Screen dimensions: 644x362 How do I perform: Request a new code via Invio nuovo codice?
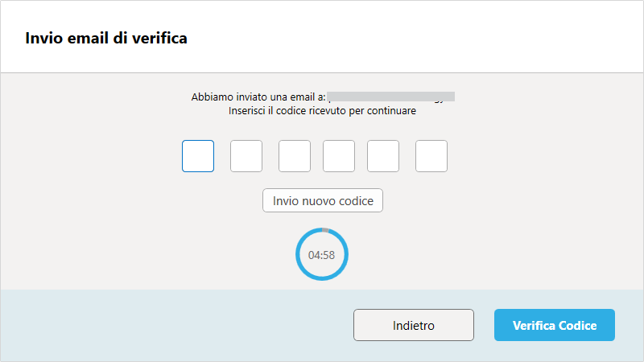click(323, 200)
